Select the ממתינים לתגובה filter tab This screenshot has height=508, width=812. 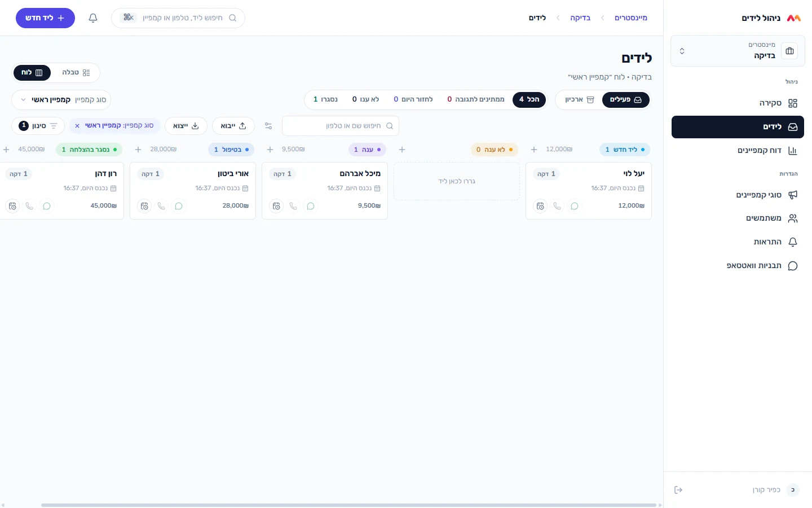[x=476, y=99]
